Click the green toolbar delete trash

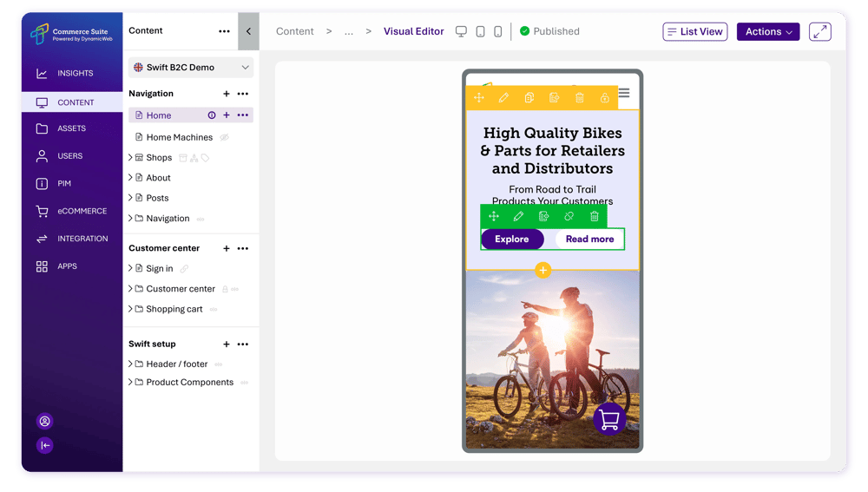(x=594, y=216)
